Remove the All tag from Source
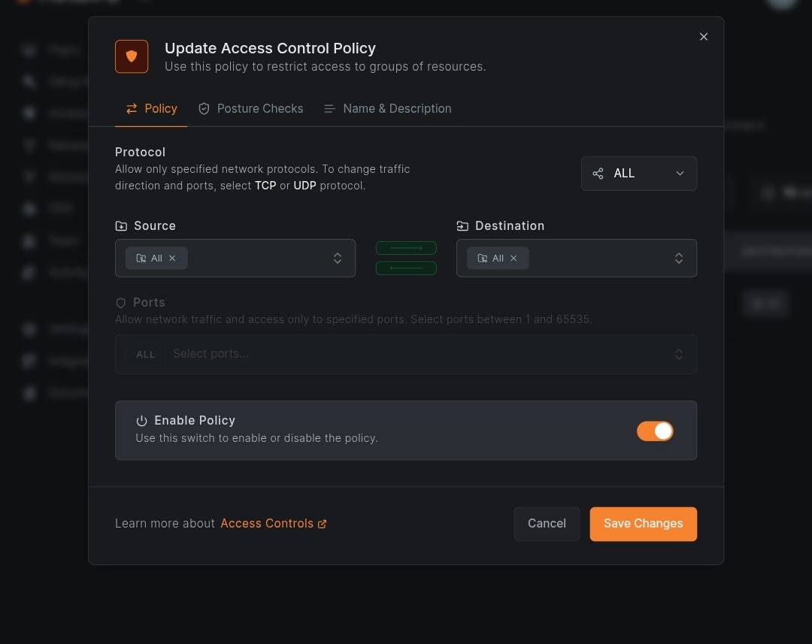This screenshot has height=644, width=812. pos(172,259)
